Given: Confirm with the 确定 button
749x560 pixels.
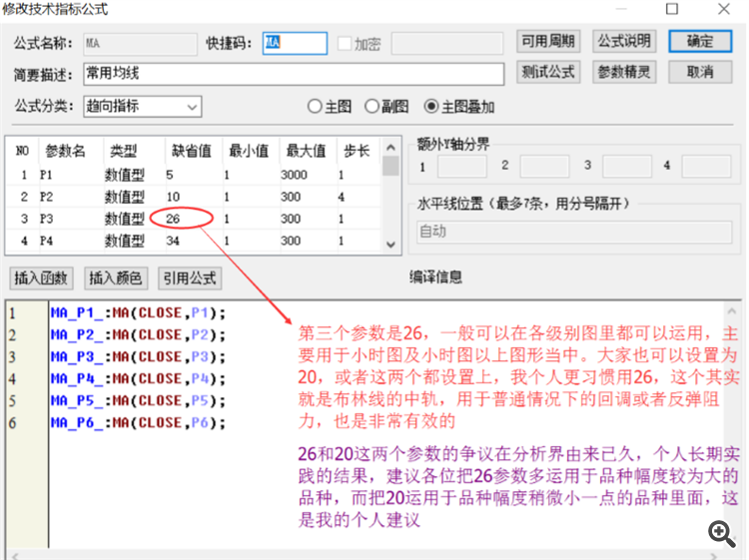Looking at the screenshot, I should click(x=700, y=41).
